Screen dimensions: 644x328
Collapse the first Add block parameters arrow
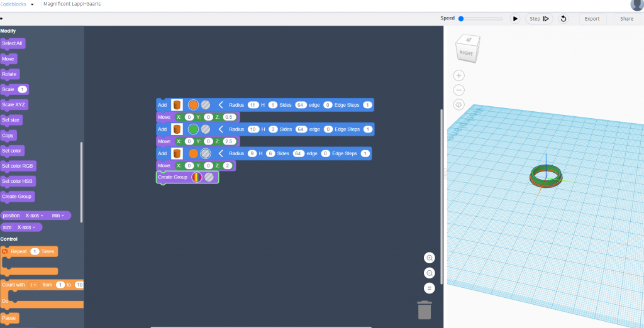coord(221,105)
